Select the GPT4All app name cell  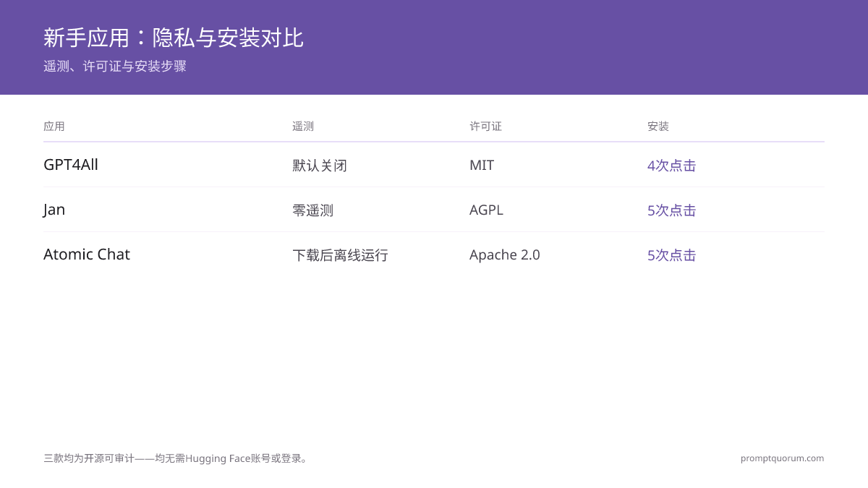click(71, 165)
